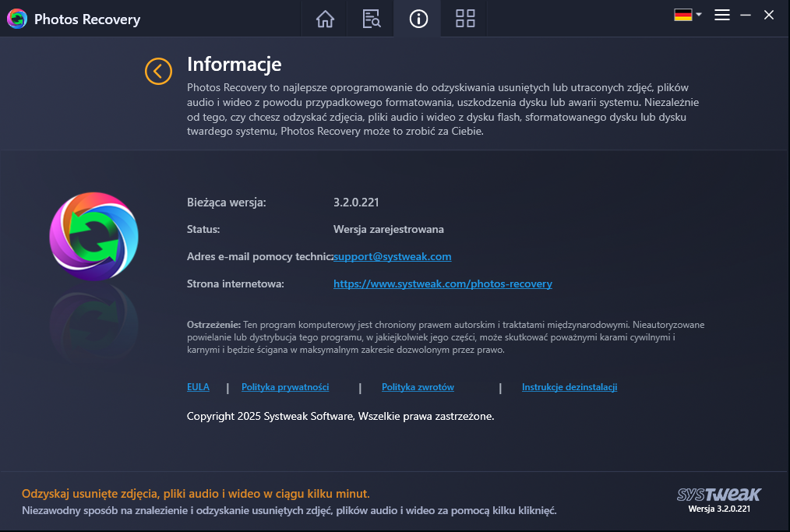Viewport: 790px width, 532px height.
Task: Click the Adres e-mail pomocy label
Action: tap(259, 256)
